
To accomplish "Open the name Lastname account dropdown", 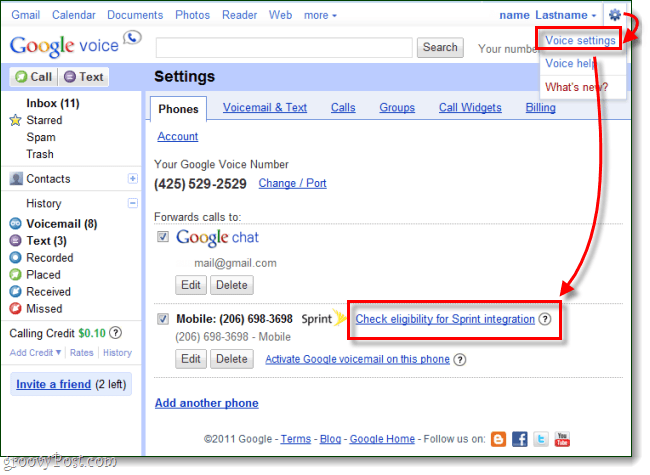I will pyautogui.click(x=548, y=15).
